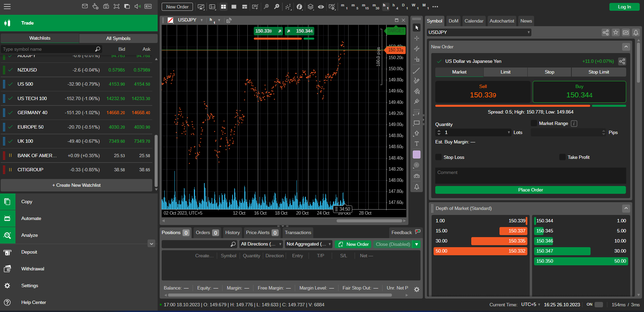The width and height of the screenshot is (644, 312).
Task: Enable the Stop Loss checkbox
Action: point(438,157)
